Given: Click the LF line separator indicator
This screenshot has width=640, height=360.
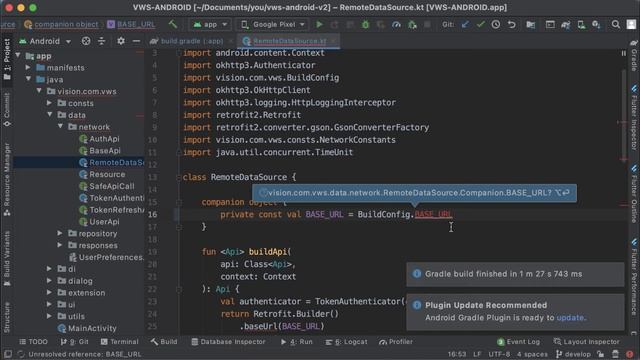Looking at the screenshot, I should (x=477, y=354).
